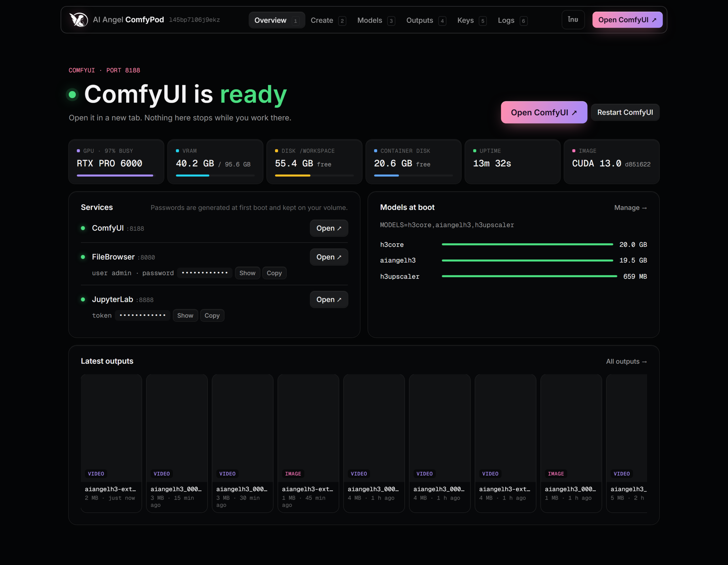The height and width of the screenshot is (565, 728).
Task: Switch to the Overview tab
Action: (277, 20)
